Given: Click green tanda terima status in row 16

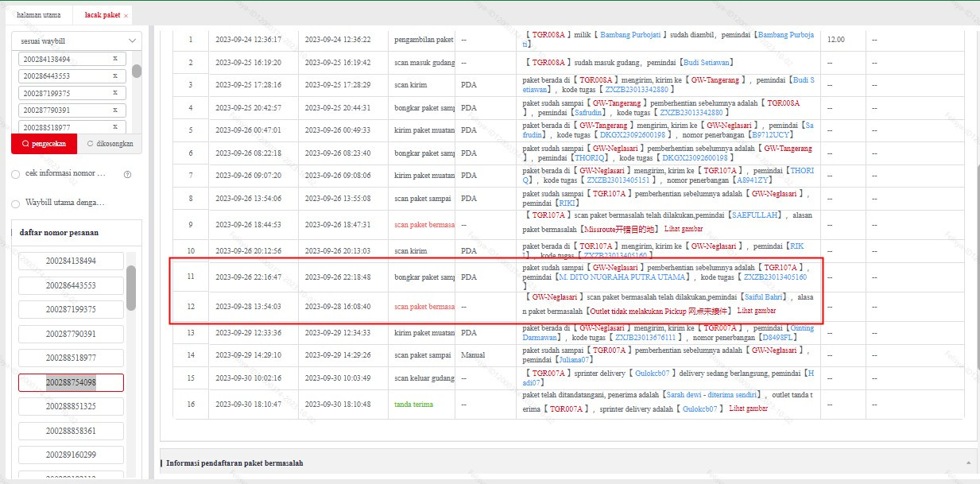Looking at the screenshot, I should tap(414, 405).
